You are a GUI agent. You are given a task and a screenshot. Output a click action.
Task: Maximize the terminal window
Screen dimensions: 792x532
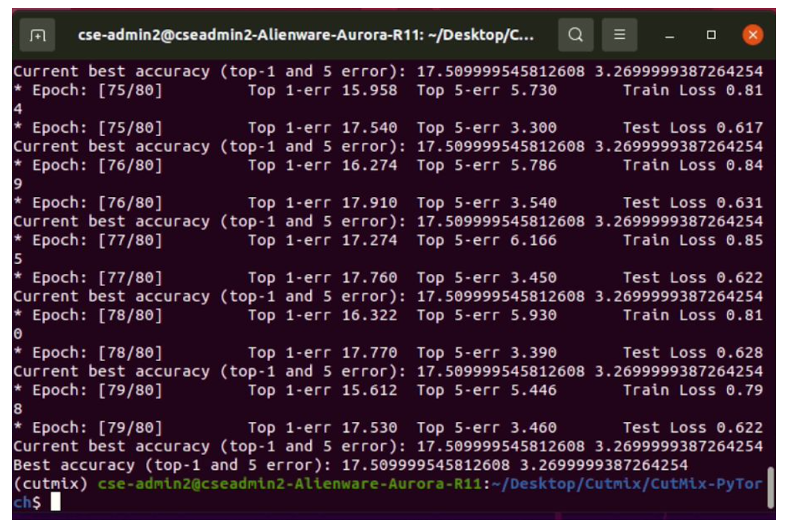[x=711, y=35]
